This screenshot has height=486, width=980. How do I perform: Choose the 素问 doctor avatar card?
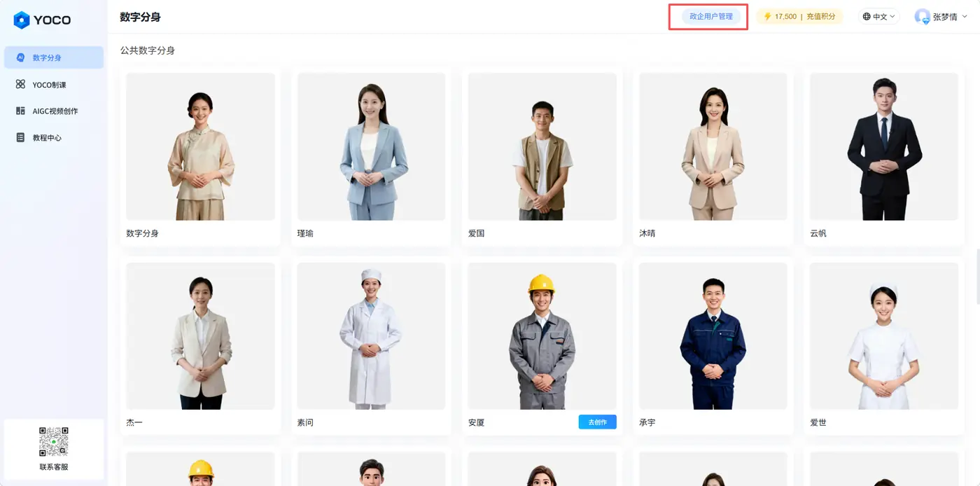371,346
